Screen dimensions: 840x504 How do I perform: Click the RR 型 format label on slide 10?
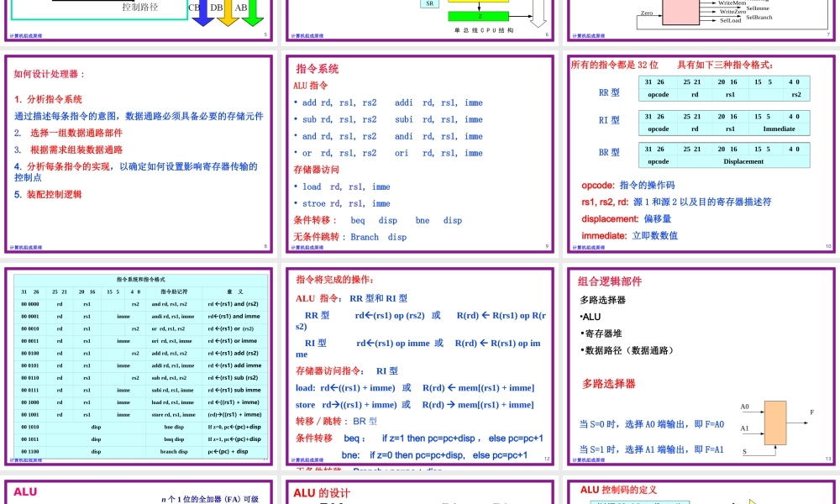point(609,92)
